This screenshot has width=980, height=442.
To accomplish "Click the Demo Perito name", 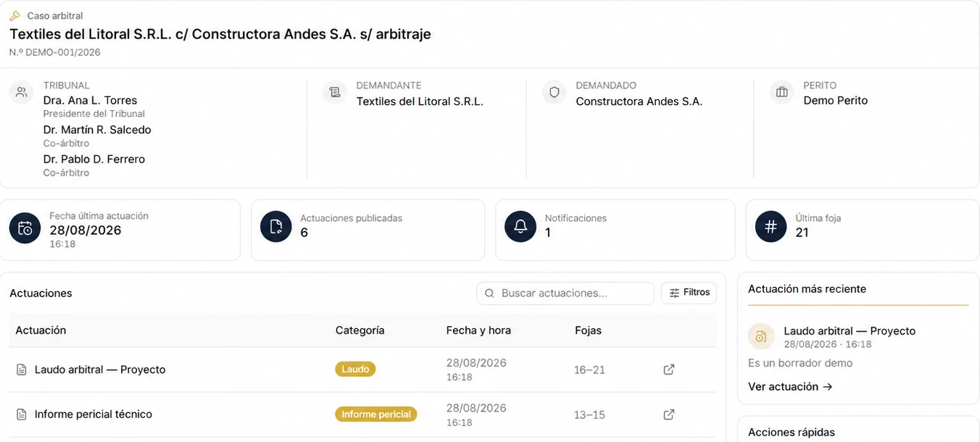I will tap(835, 101).
